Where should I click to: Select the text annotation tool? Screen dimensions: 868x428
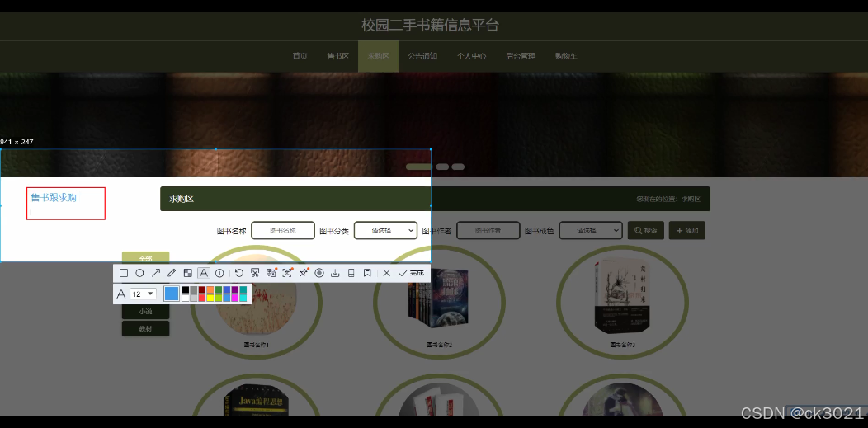click(204, 273)
